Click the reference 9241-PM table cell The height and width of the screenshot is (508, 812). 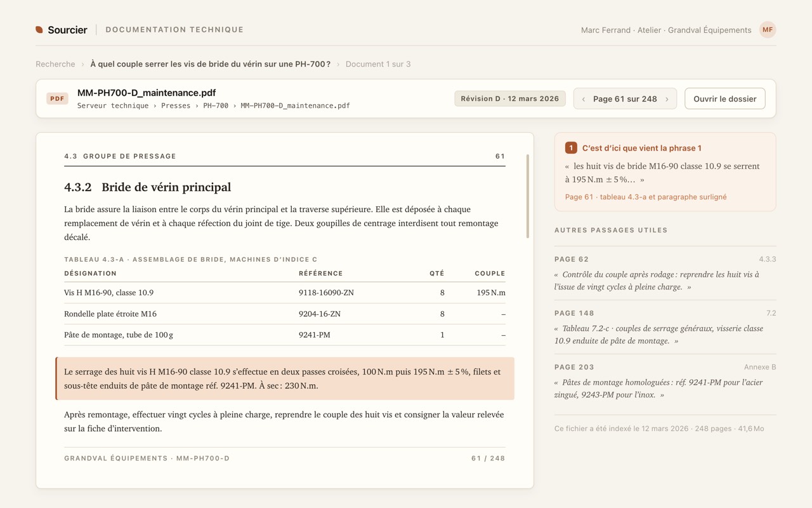point(315,335)
